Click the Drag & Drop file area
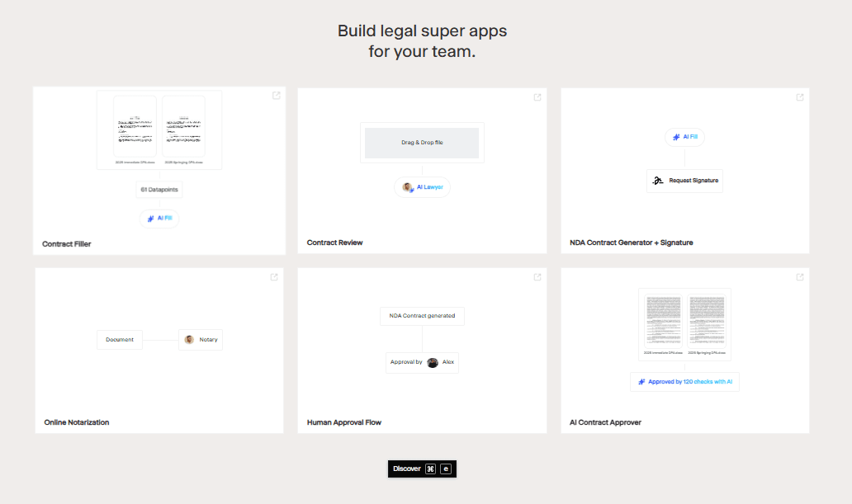The image size is (852, 504). [422, 143]
